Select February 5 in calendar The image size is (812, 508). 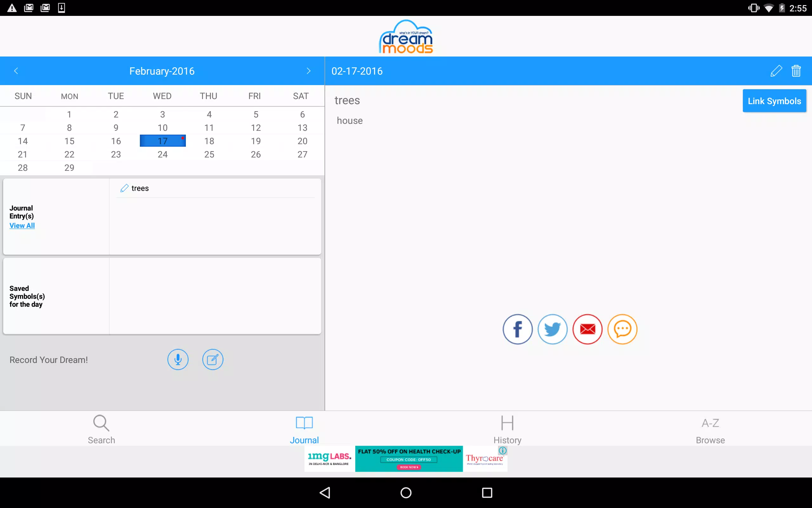click(256, 115)
